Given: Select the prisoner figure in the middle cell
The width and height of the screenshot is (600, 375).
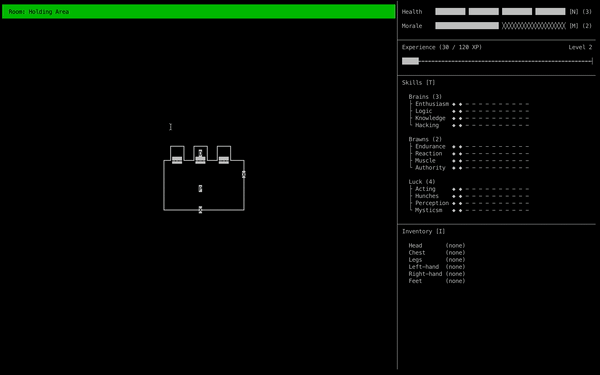Looking at the screenshot, I should point(200,153).
